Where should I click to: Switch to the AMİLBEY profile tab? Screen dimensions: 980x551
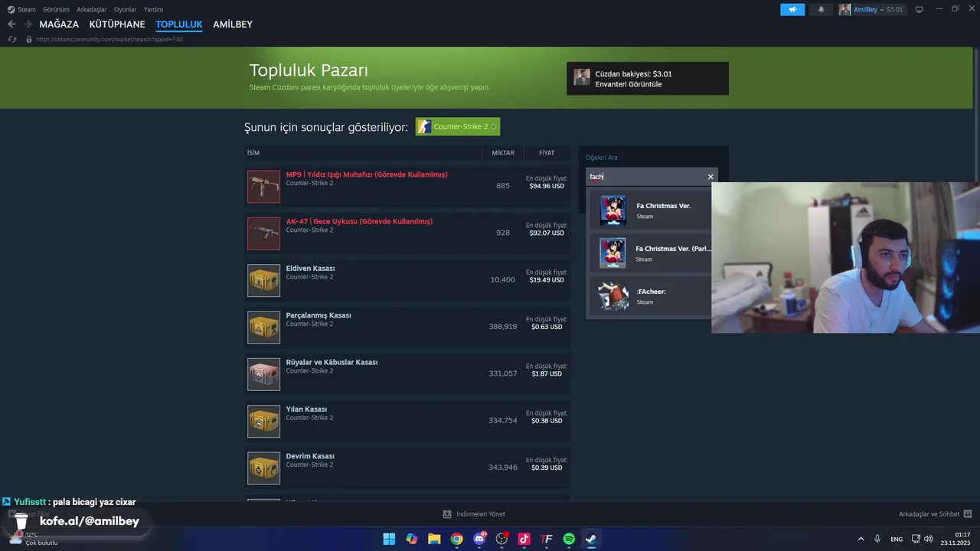(x=233, y=24)
